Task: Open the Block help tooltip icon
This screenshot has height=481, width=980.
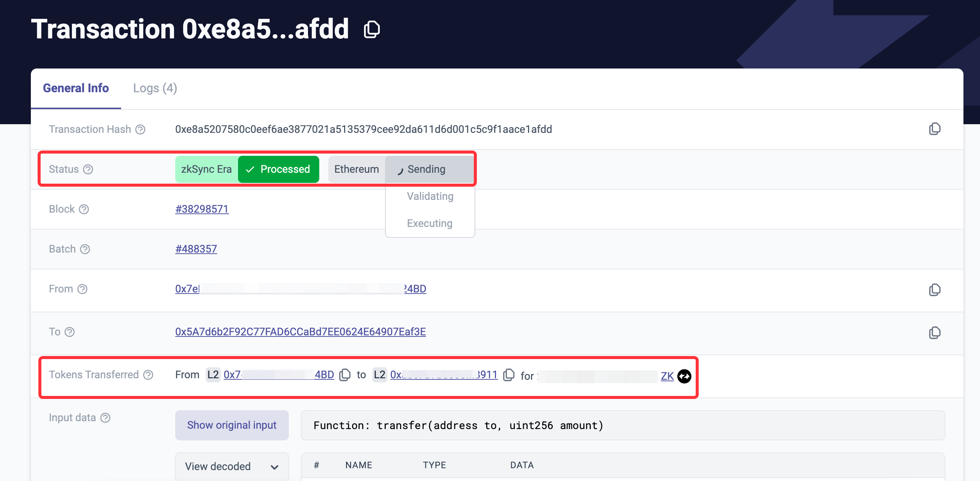Action: pos(84,209)
